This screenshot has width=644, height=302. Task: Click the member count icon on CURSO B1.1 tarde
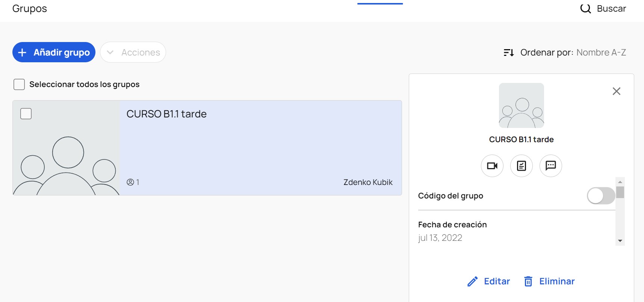[130, 182]
